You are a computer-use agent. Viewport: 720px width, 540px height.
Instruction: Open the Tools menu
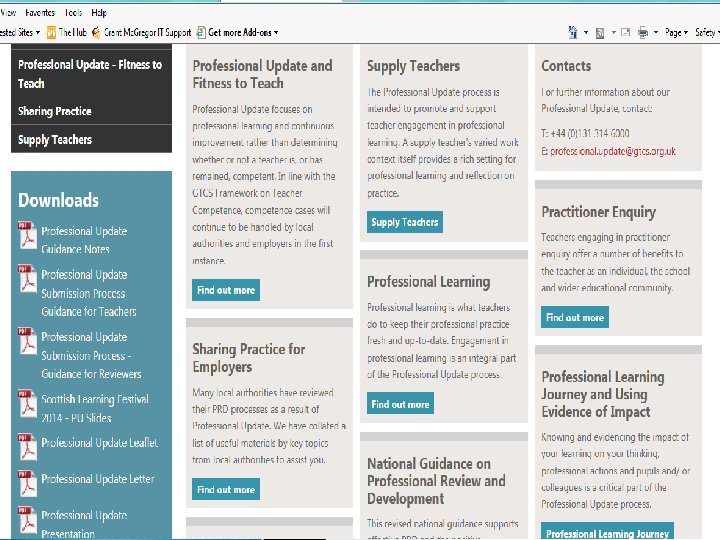tap(73, 13)
